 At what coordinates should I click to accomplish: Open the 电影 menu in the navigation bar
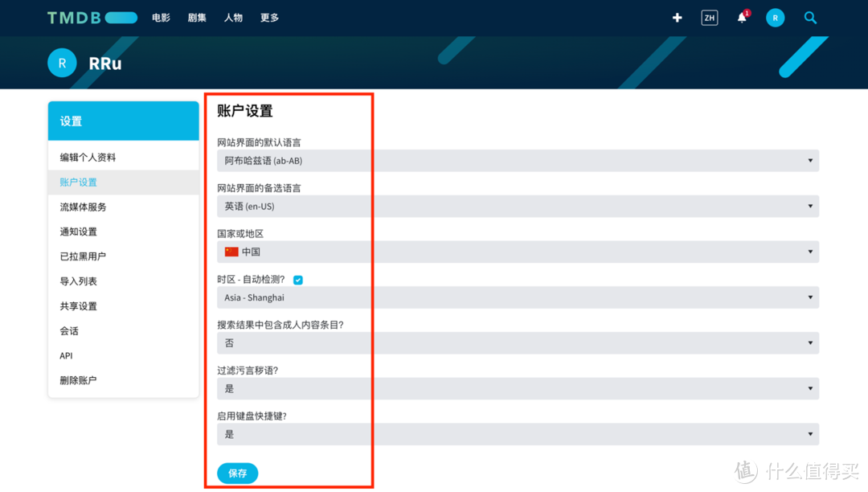(160, 17)
